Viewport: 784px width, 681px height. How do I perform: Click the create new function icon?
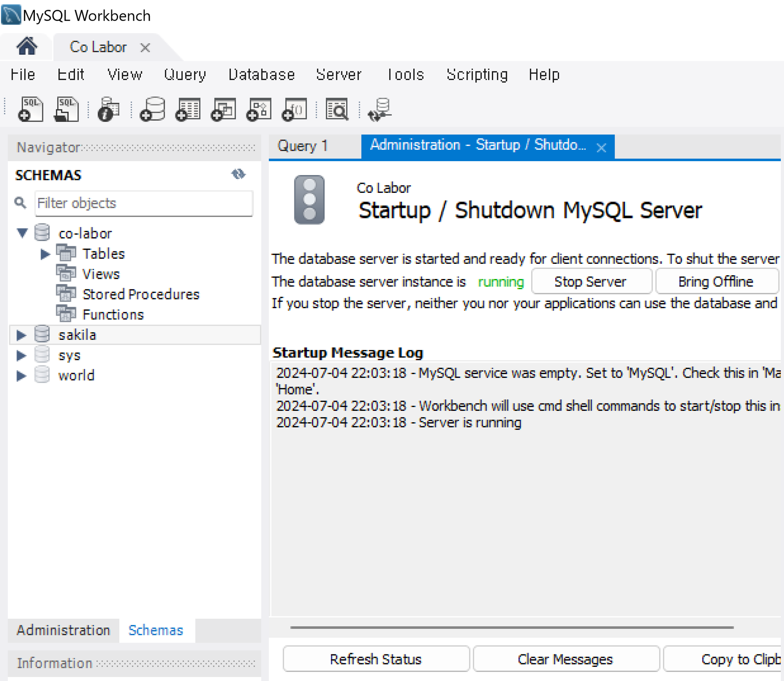click(294, 109)
